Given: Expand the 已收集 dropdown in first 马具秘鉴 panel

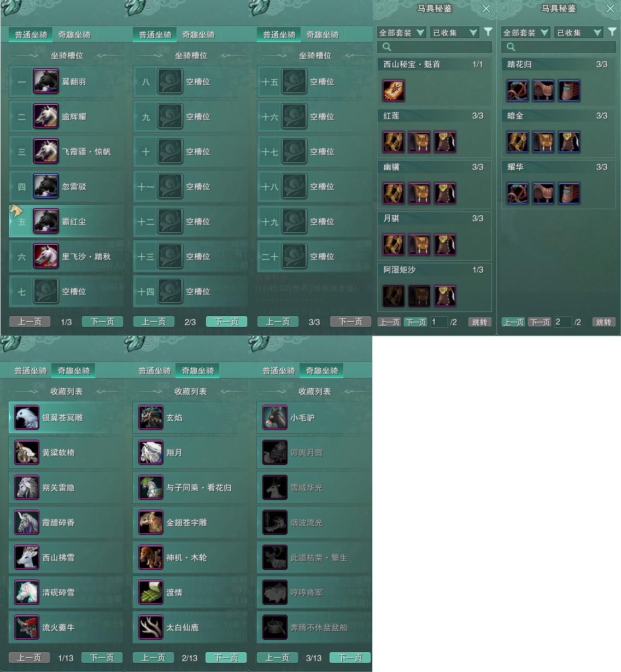Looking at the screenshot, I should tap(455, 33).
